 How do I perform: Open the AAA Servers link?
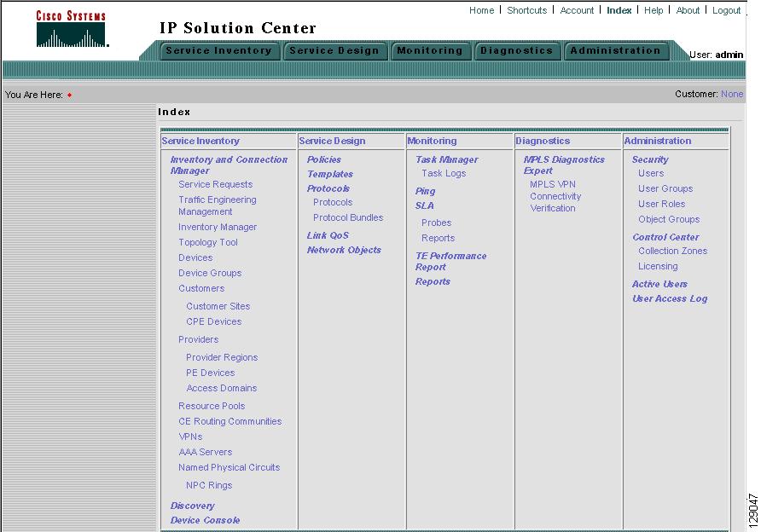tap(206, 452)
